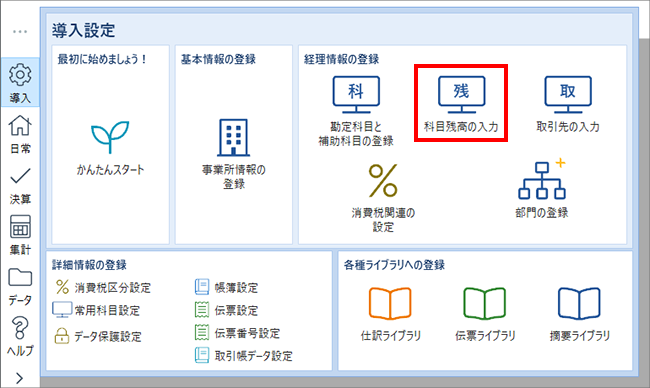Click the 摘要ライブラリ label text
The image size is (650, 388).
[x=580, y=335]
